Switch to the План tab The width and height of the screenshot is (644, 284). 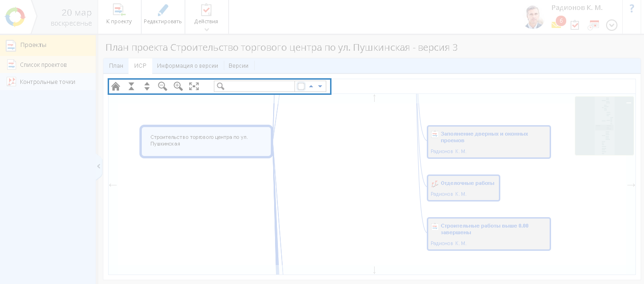click(116, 66)
